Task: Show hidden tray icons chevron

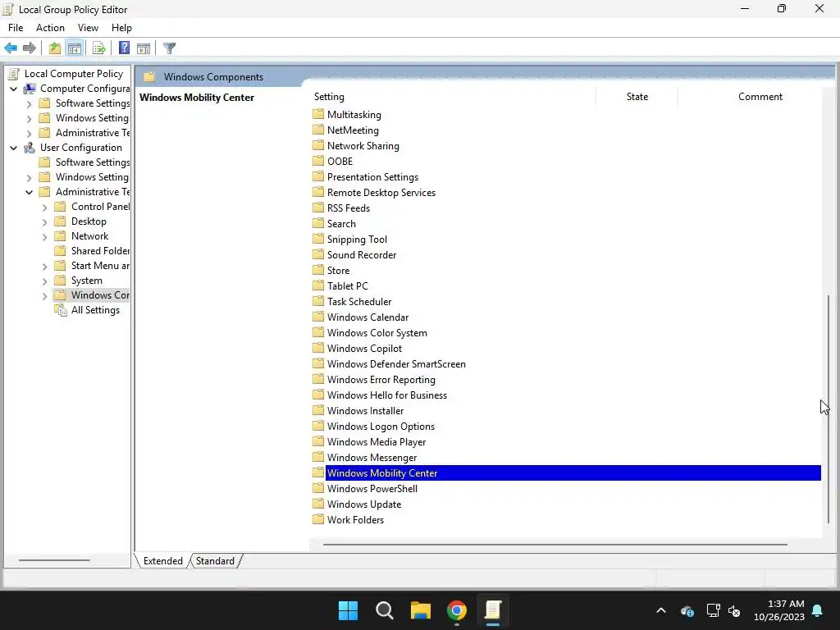Action: point(661,610)
